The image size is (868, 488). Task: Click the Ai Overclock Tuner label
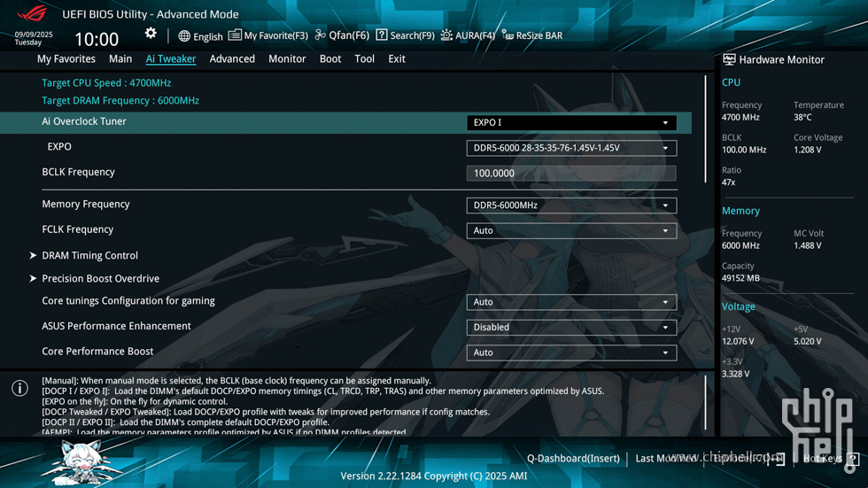pyautogui.click(x=84, y=121)
